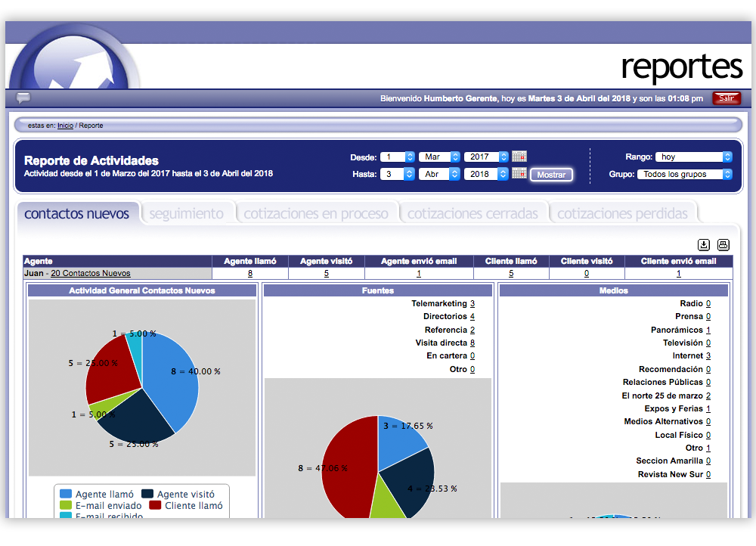Image resolution: width=756 pixels, height=546 pixels.
Task: Click the download report icon
Action: 704,244
